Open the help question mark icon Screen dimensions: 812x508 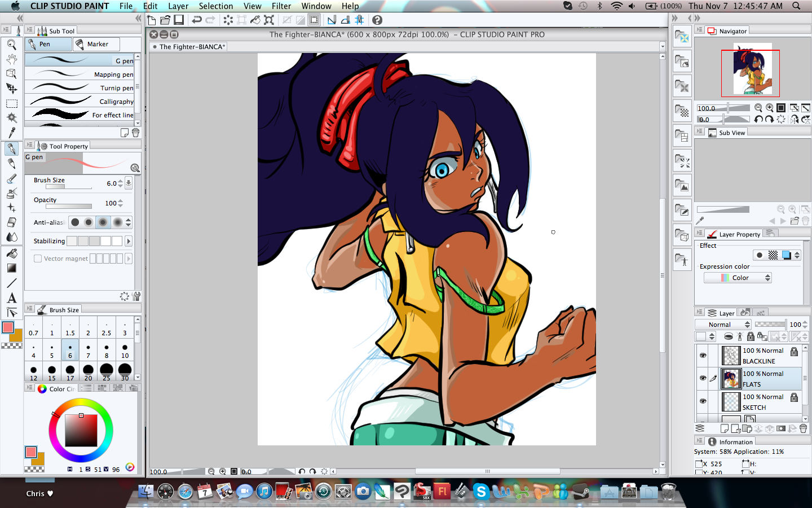(377, 20)
